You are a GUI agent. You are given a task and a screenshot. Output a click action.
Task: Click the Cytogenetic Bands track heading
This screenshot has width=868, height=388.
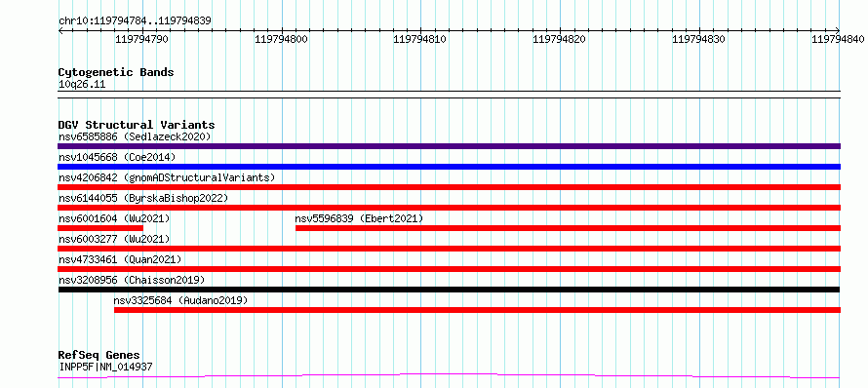pyautogui.click(x=116, y=72)
